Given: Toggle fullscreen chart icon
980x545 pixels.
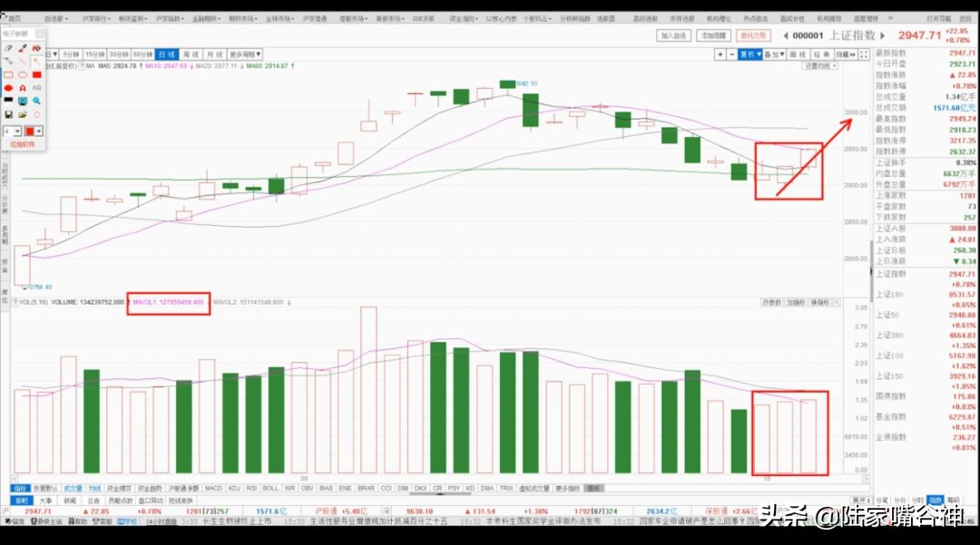Looking at the screenshot, I should click(x=864, y=54).
